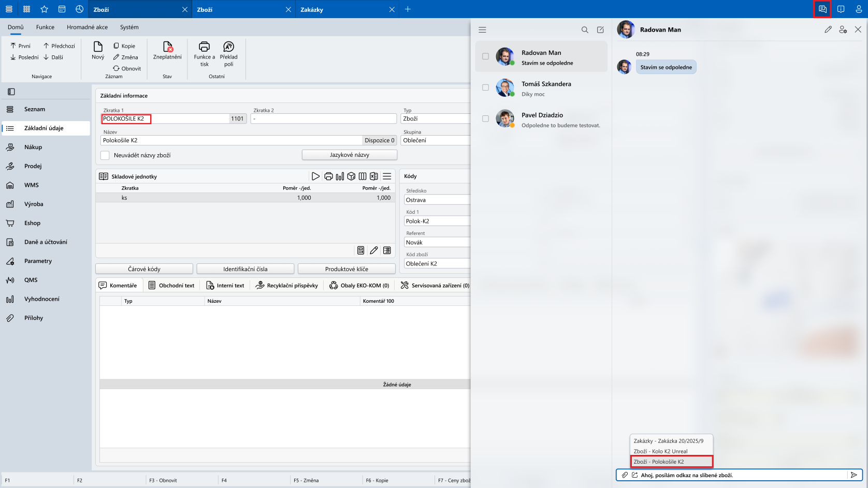The width and height of the screenshot is (868, 488).
Task: Search conversations with magnifier icon
Action: pos(585,30)
